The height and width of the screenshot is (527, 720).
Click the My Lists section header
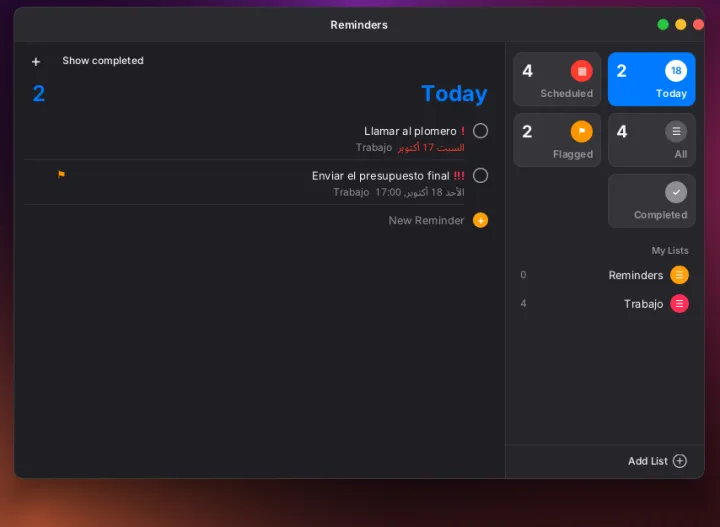click(x=669, y=251)
